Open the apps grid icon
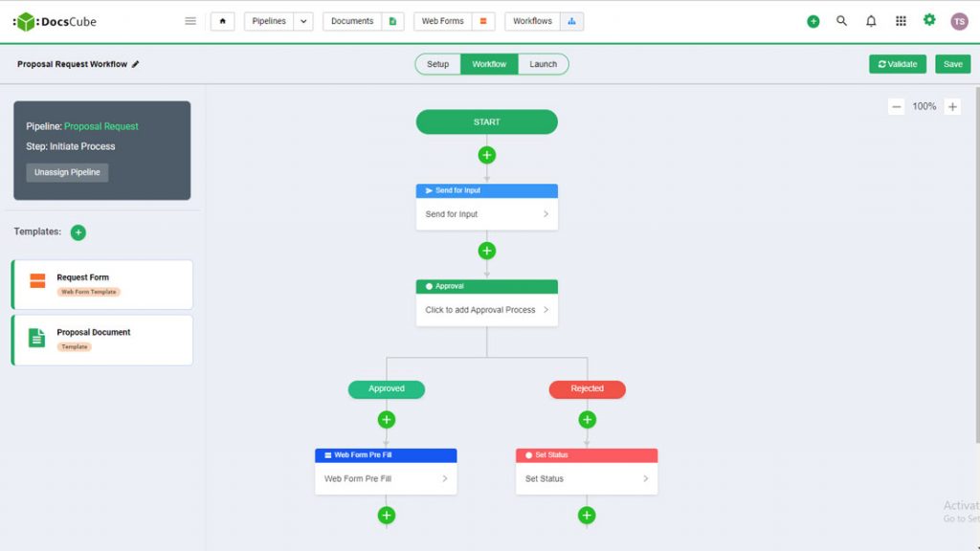Image resolution: width=980 pixels, height=551 pixels. point(901,21)
